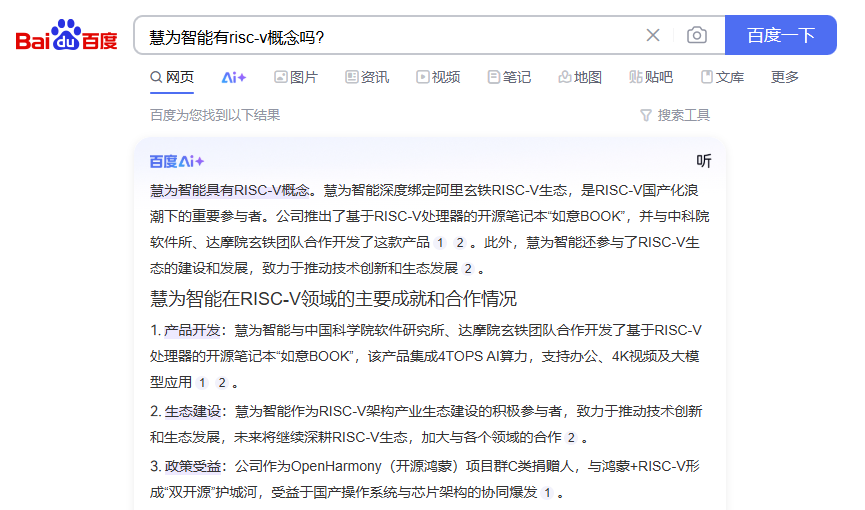
Task: Clear the search query with the X icon
Action: [653, 35]
